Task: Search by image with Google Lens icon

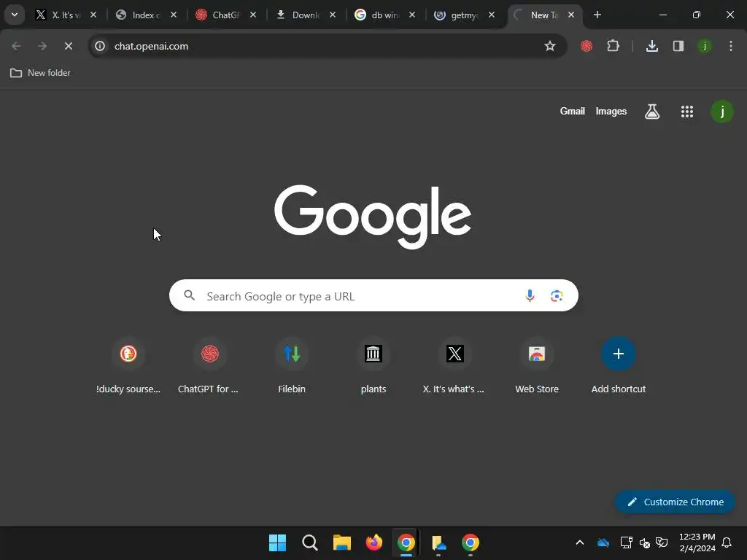Action: (557, 296)
